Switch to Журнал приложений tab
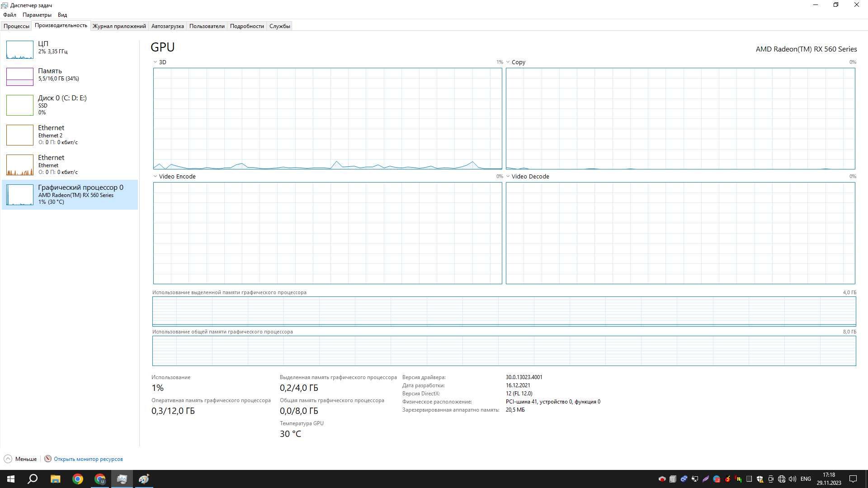This screenshot has height=488, width=868. [x=119, y=26]
